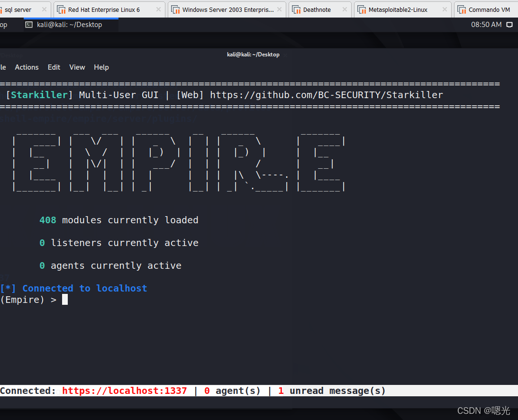Screen dimensions: 518x420
Task: Click the Deathnote tab VM icon
Action: pyautogui.click(x=296, y=10)
